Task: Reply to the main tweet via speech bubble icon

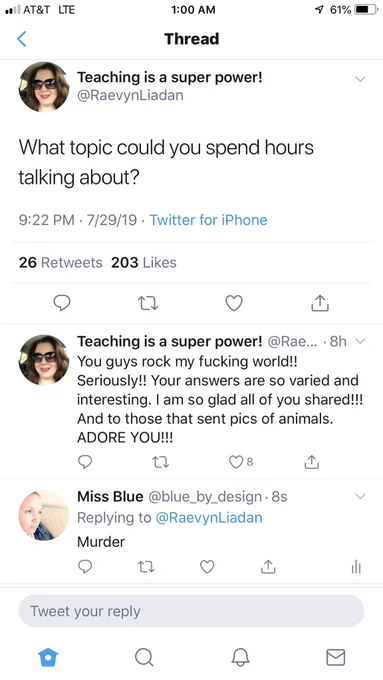Action: pos(62,303)
